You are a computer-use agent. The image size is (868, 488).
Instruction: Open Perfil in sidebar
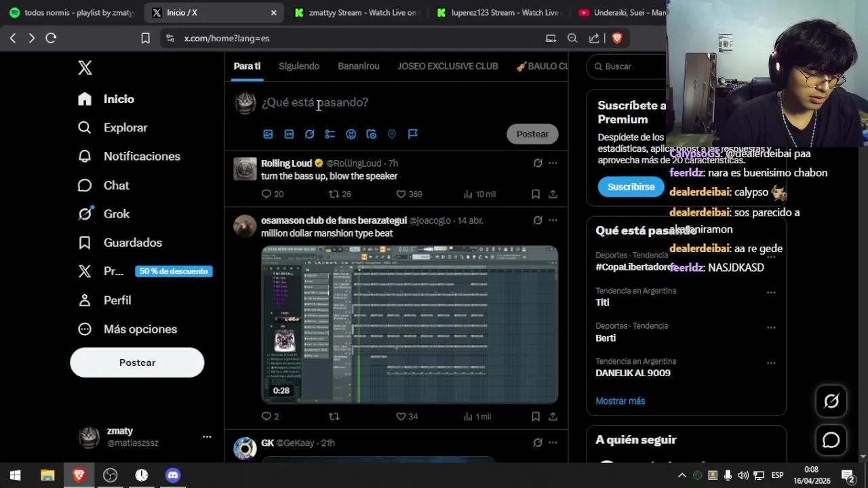click(104, 300)
